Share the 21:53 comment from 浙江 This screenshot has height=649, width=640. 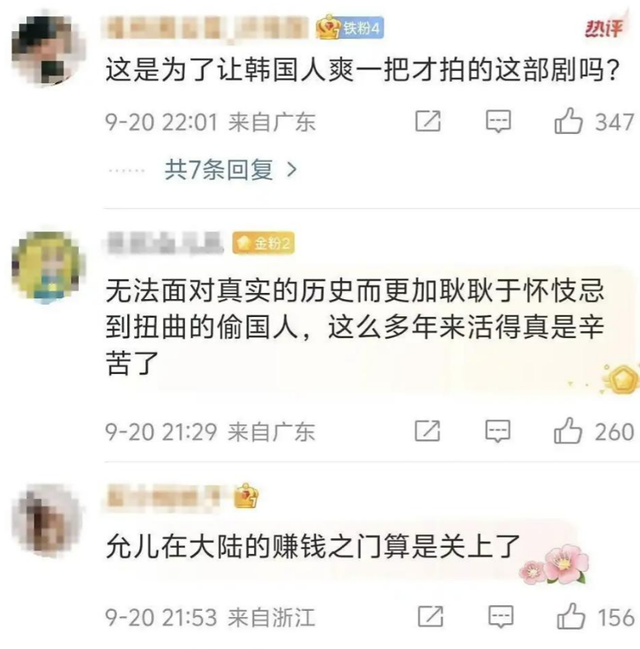(x=431, y=616)
